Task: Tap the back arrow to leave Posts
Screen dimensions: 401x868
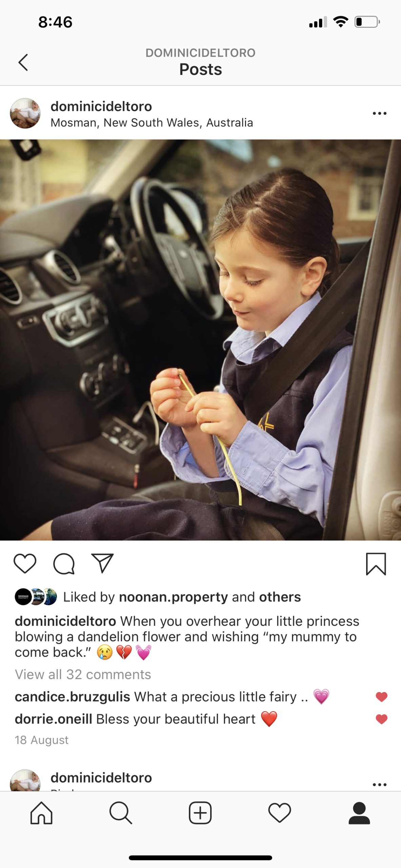Action: [x=23, y=62]
